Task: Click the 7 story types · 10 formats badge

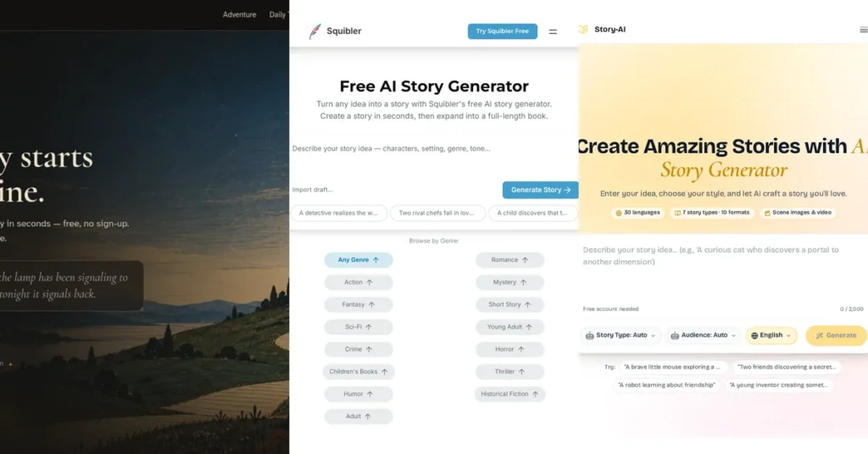Action: tap(711, 213)
